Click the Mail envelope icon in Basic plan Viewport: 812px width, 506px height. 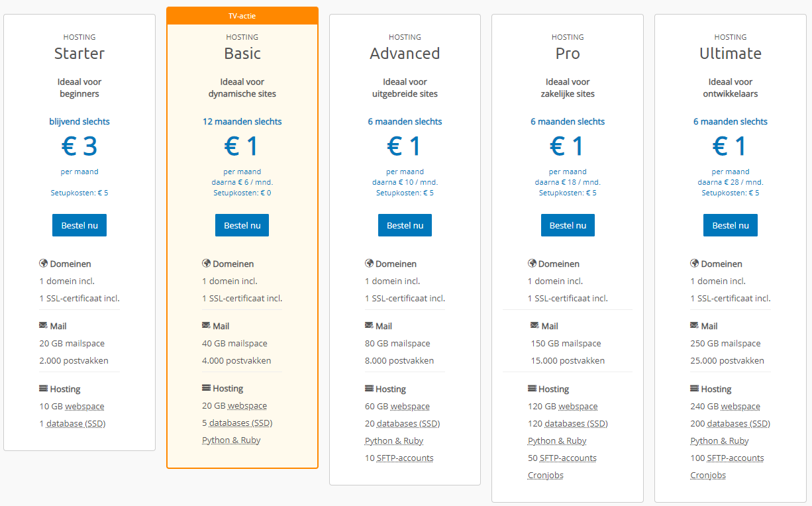206,326
